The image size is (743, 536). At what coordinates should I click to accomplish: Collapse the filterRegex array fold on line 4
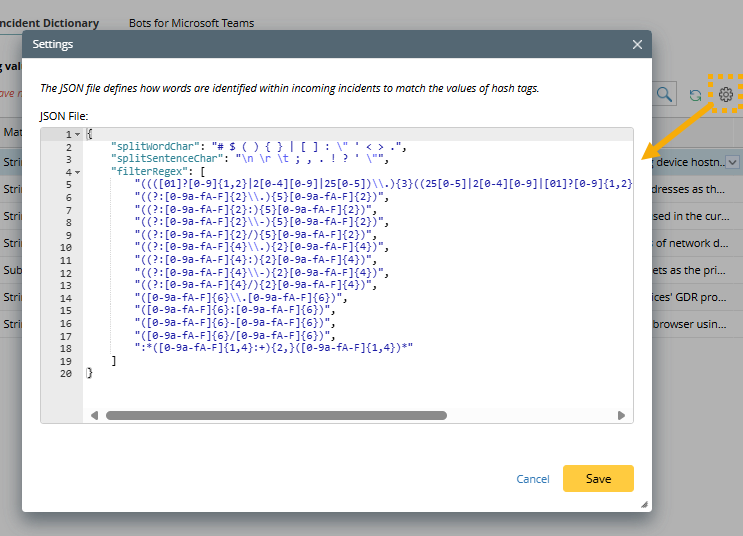[77, 172]
